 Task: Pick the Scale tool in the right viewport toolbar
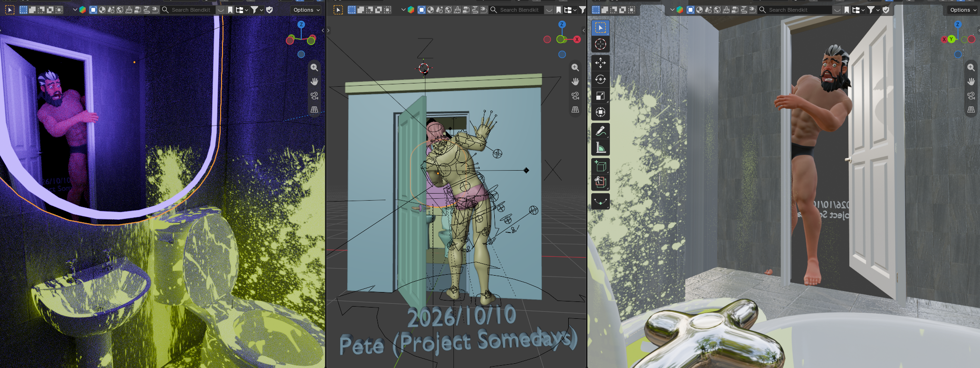[x=600, y=96]
